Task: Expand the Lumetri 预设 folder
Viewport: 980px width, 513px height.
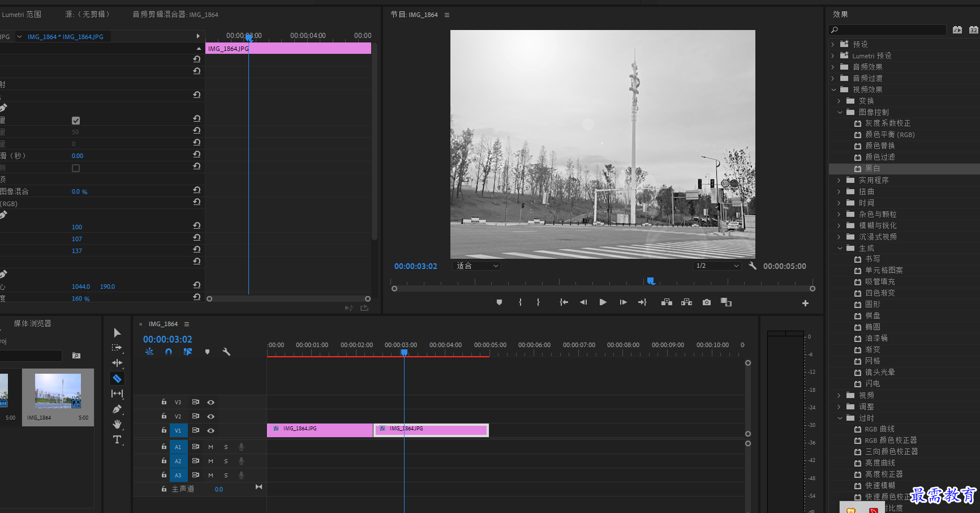Action: tap(833, 55)
